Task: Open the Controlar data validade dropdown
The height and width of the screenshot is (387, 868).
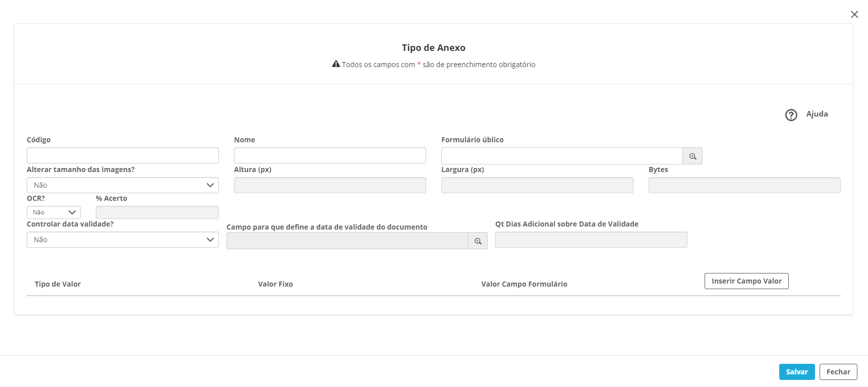Action: pos(123,240)
